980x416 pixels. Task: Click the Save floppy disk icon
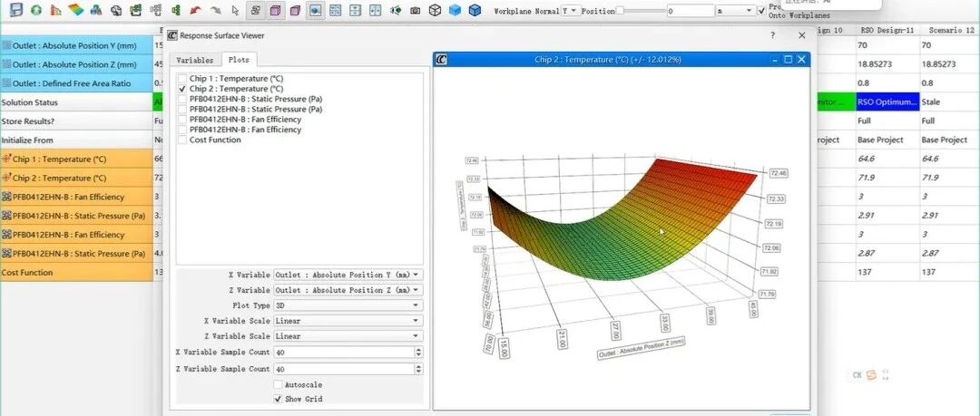pos(17,9)
